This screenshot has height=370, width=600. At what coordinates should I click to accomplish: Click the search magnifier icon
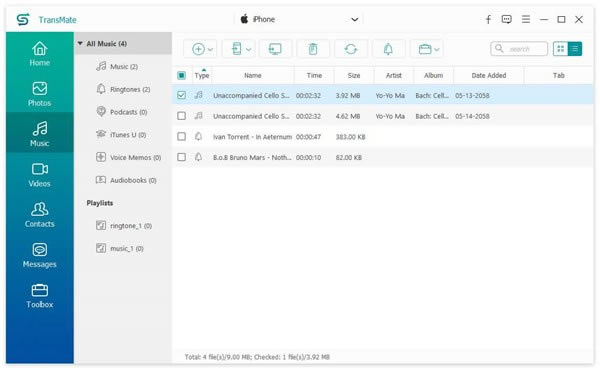[499, 49]
